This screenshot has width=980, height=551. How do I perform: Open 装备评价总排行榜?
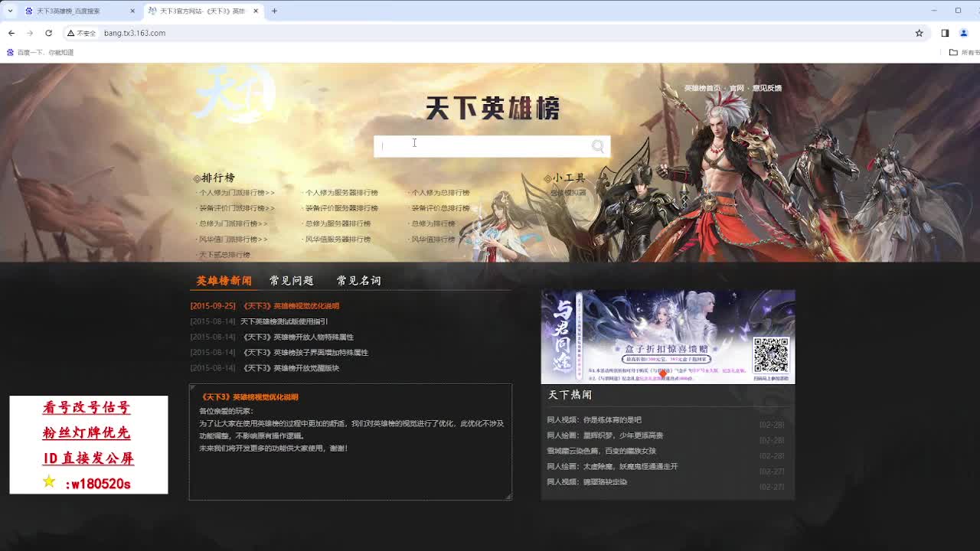[440, 208]
